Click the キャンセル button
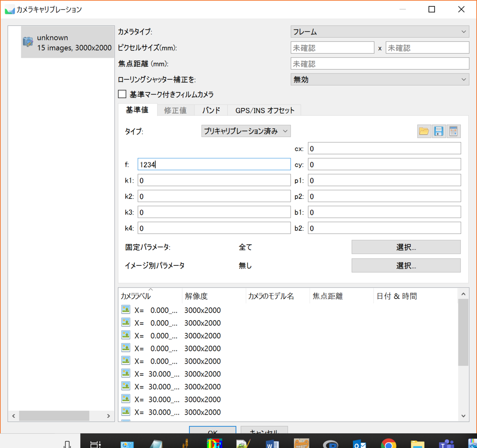This screenshot has width=477, height=448. [x=264, y=431]
